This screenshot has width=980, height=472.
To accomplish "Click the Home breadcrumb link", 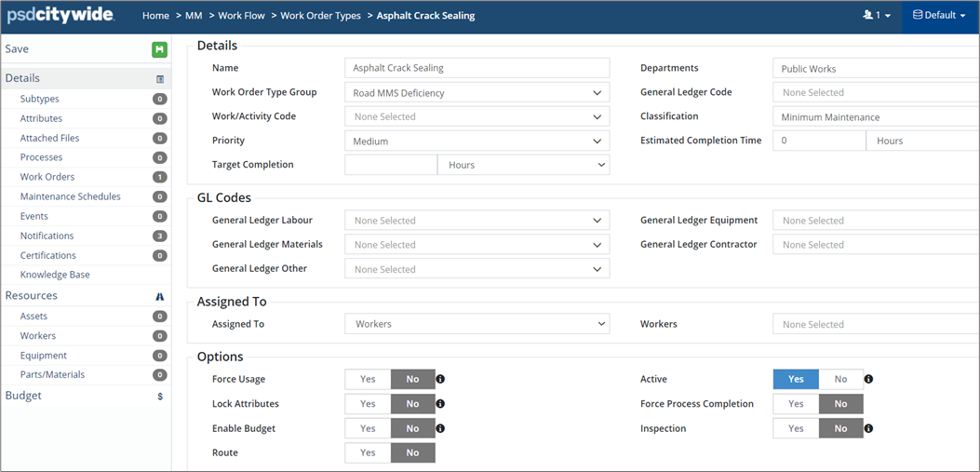I will (x=155, y=16).
